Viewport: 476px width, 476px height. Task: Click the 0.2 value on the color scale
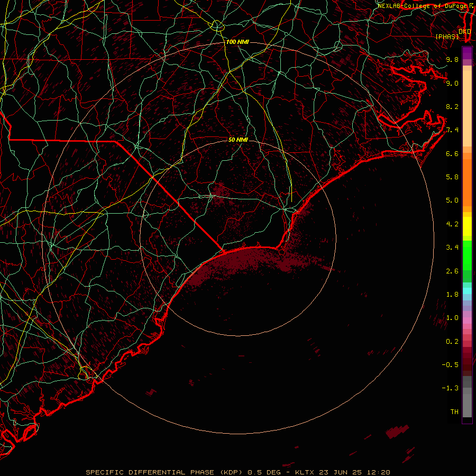click(452, 342)
